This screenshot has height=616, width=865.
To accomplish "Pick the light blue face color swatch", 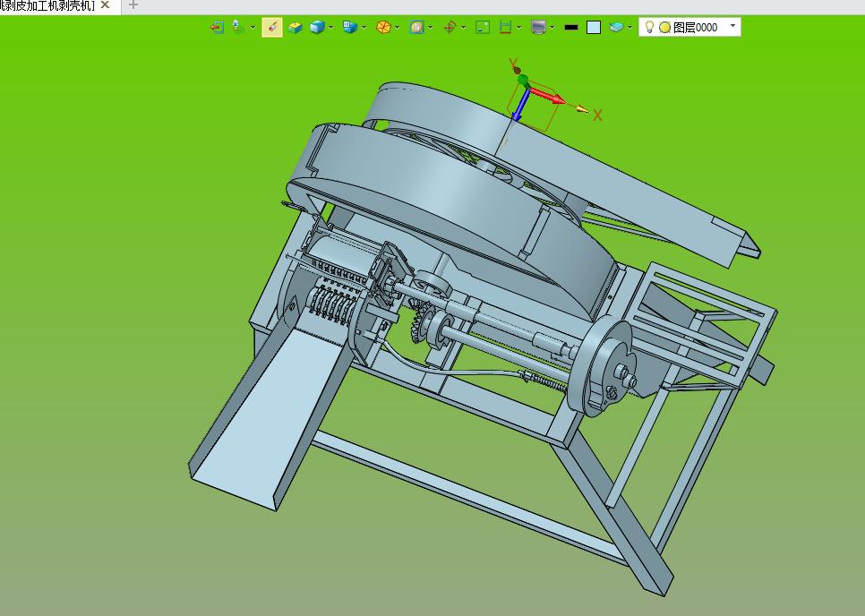I will tap(594, 27).
